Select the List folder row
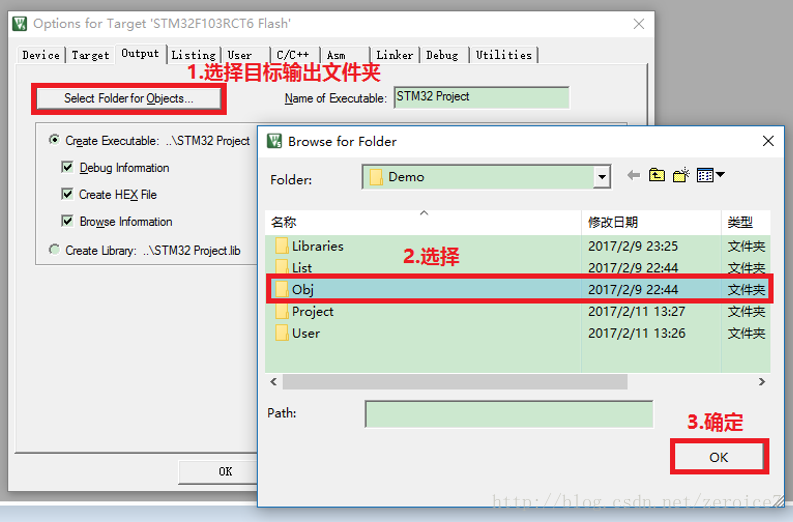The image size is (793, 522). 518,268
